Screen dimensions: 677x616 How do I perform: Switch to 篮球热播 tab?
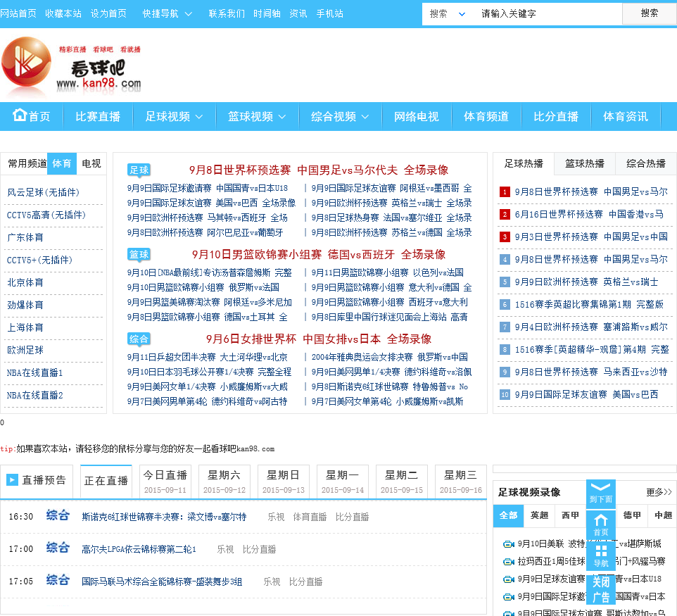tap(585, 164)
